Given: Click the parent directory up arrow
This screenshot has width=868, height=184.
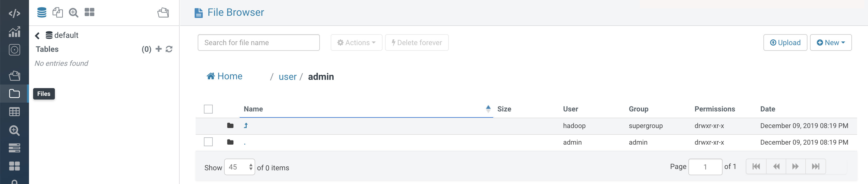Looking at the screenshot, I should pyautogui.click(x=246, y=126).
